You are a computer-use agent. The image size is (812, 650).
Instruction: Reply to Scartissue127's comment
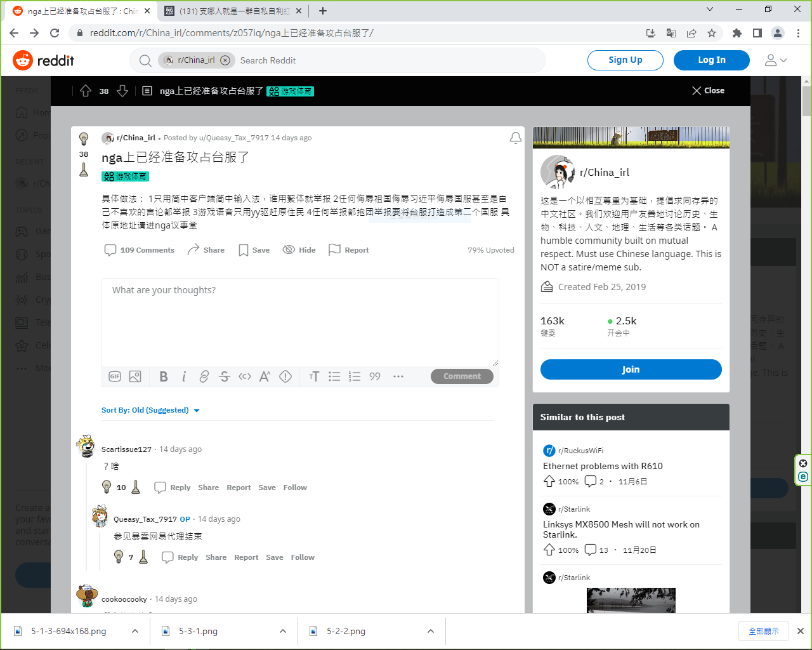tap(173, 487)
